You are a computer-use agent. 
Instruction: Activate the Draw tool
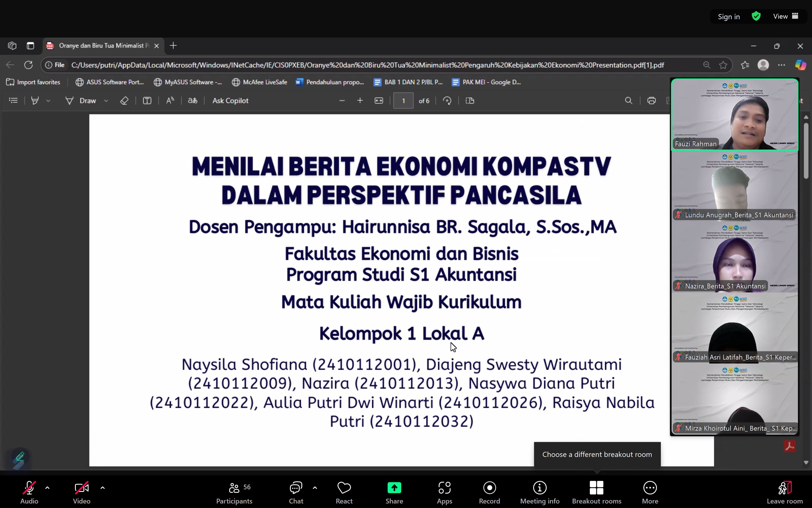point(81,100)
